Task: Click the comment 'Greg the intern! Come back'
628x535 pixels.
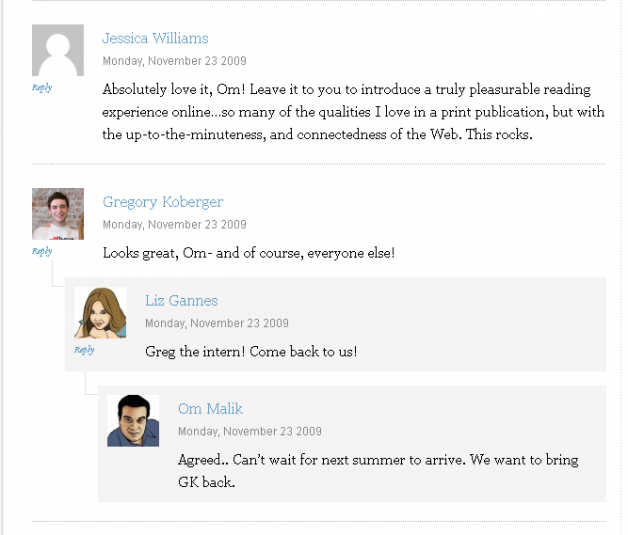Action: 251,352
